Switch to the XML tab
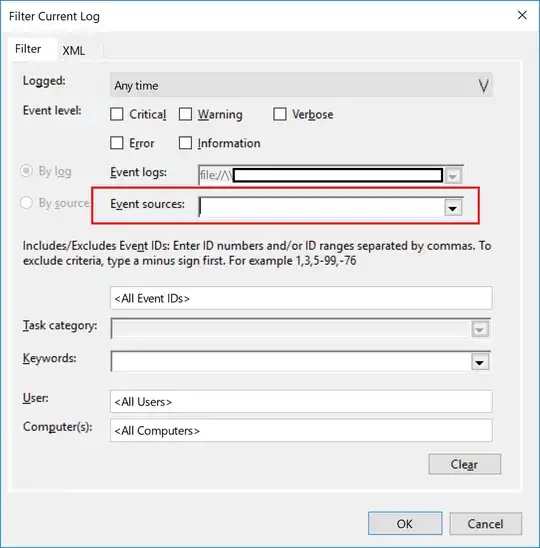The image size is (540, 548). pos(74,51)
